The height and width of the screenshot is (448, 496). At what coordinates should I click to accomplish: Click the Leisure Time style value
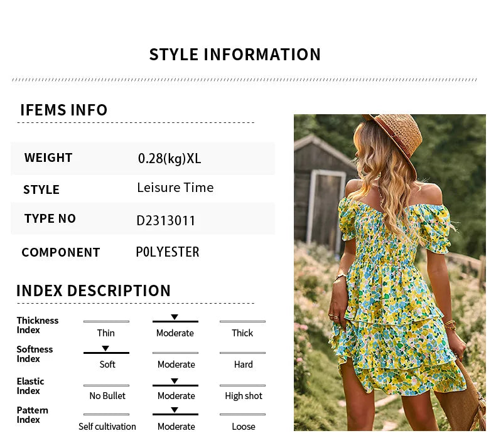(x=175, y=188)
